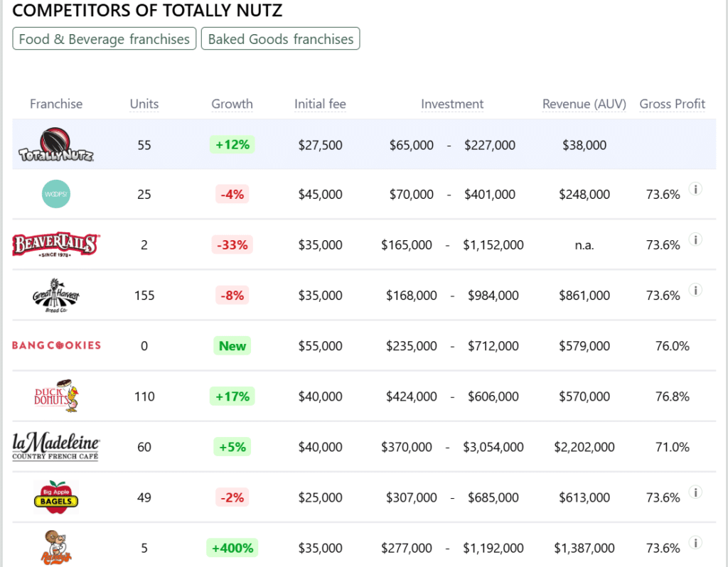
Task: Click the Competitors of Totally Nutz heading
Action: point(147,10)
